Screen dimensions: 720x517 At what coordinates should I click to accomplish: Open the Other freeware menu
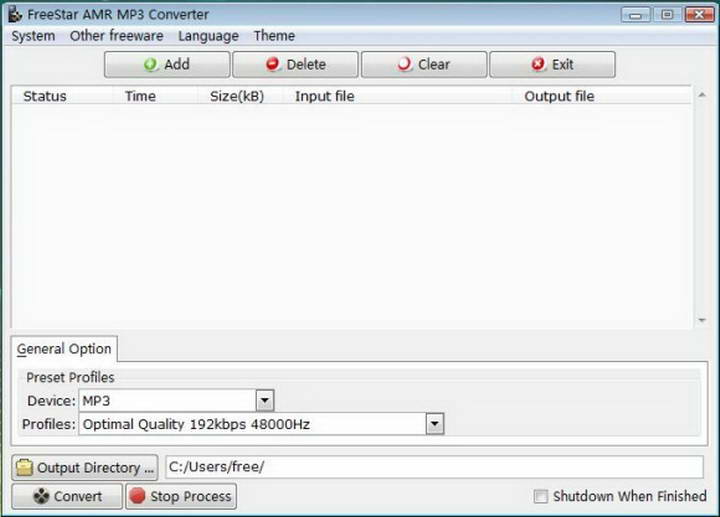[117, 36]
